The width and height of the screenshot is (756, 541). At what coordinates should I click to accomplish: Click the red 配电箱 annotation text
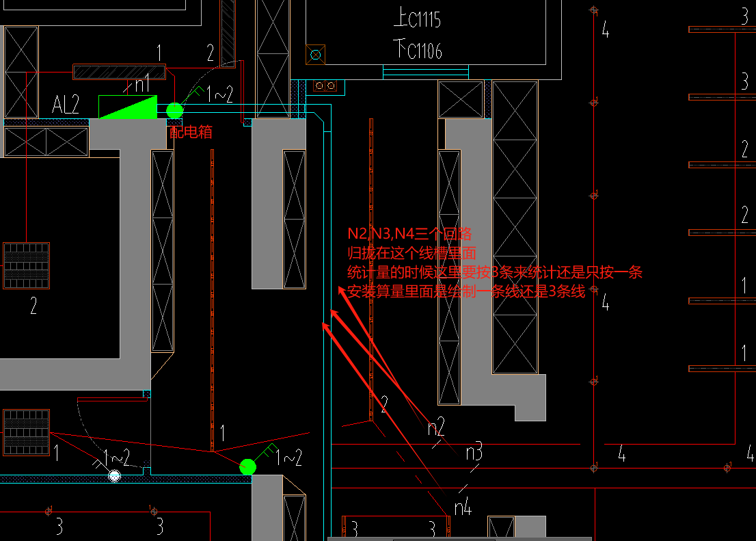point(191,132)
